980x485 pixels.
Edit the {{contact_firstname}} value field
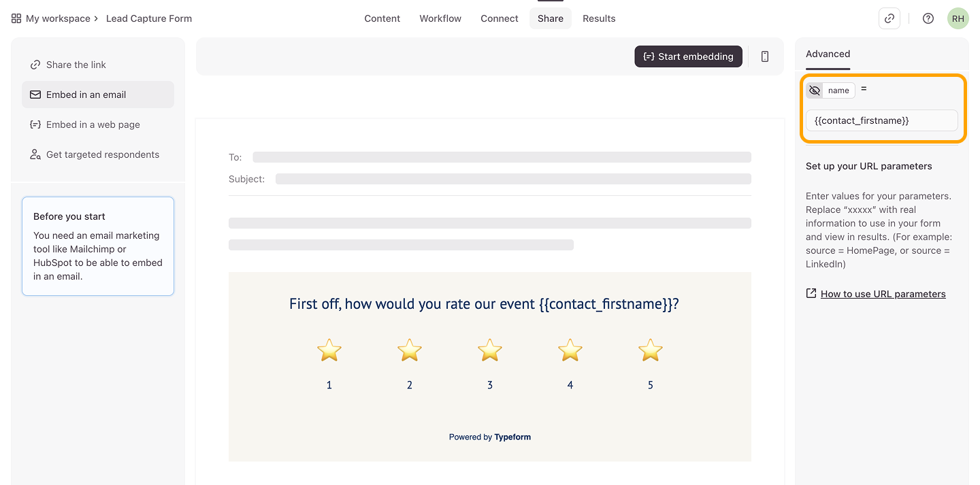coord(882,120)
